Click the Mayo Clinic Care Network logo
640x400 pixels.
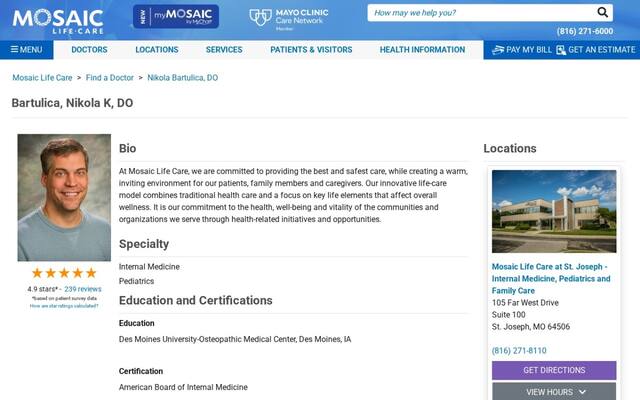pos(289,18)
